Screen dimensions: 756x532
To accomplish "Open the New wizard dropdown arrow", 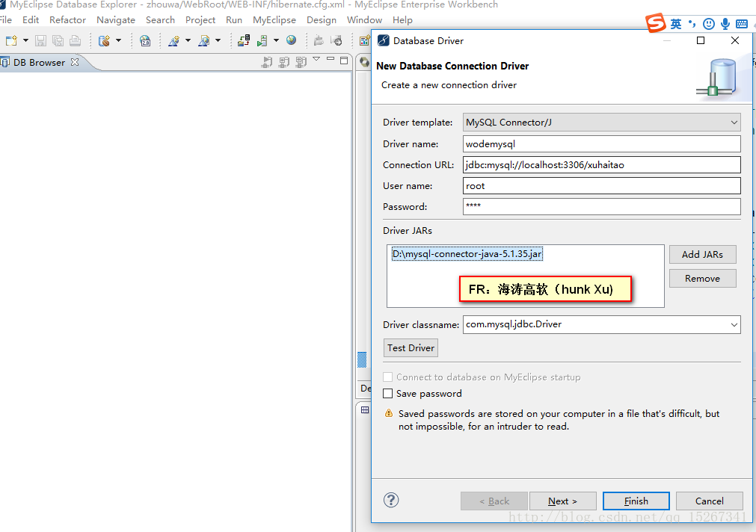I will pyautogui.click(x=25, y=41).
